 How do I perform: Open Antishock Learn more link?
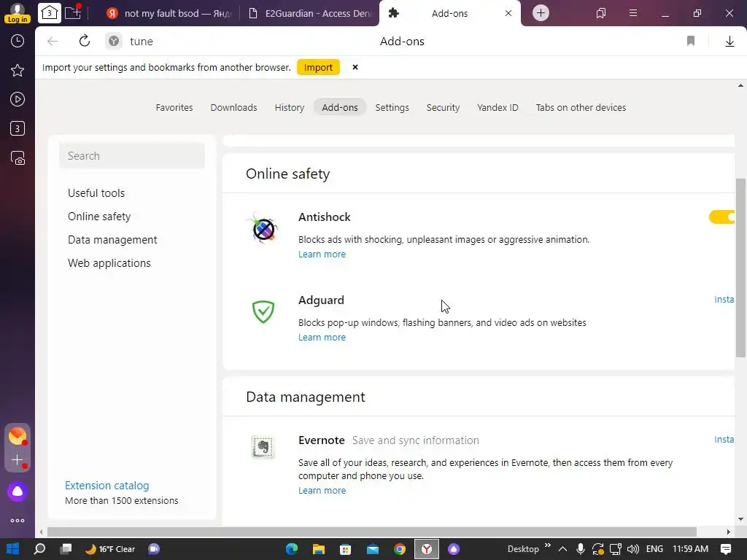pos(322,254)
